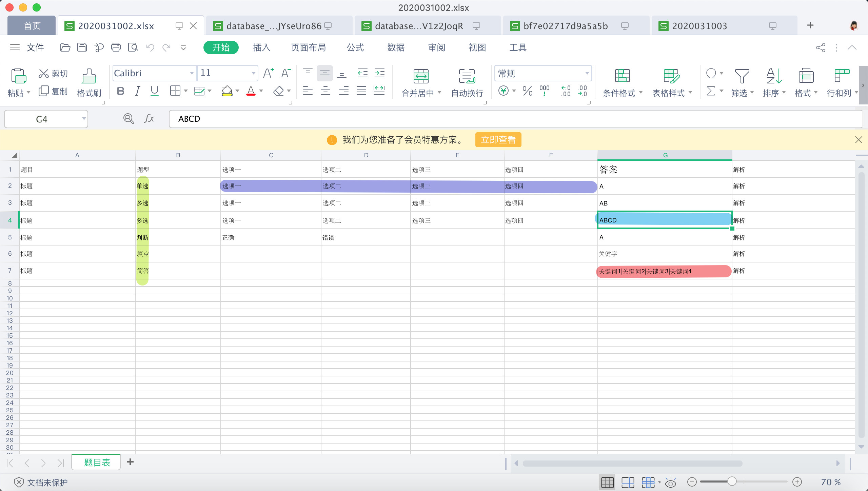This screenshot has width=868, height=491.
Task: Switch to the database...V1z2JoqR document tab
Action: point(419,26)
